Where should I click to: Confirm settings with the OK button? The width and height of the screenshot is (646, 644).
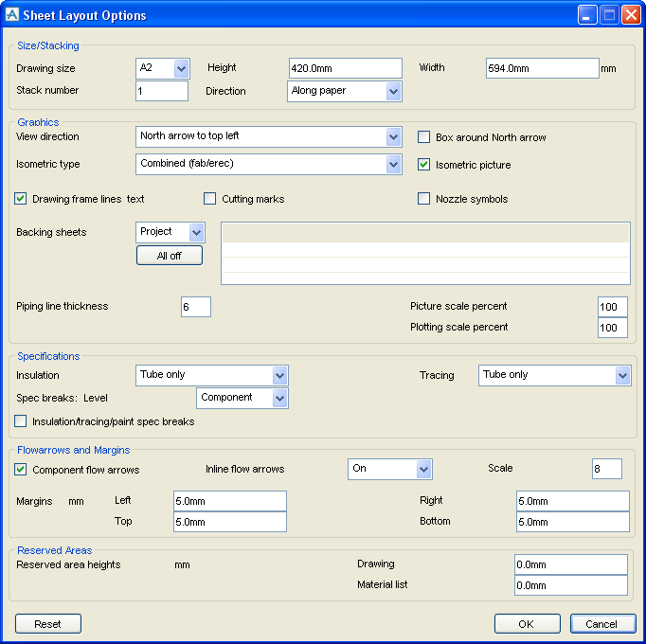point(527,623)
